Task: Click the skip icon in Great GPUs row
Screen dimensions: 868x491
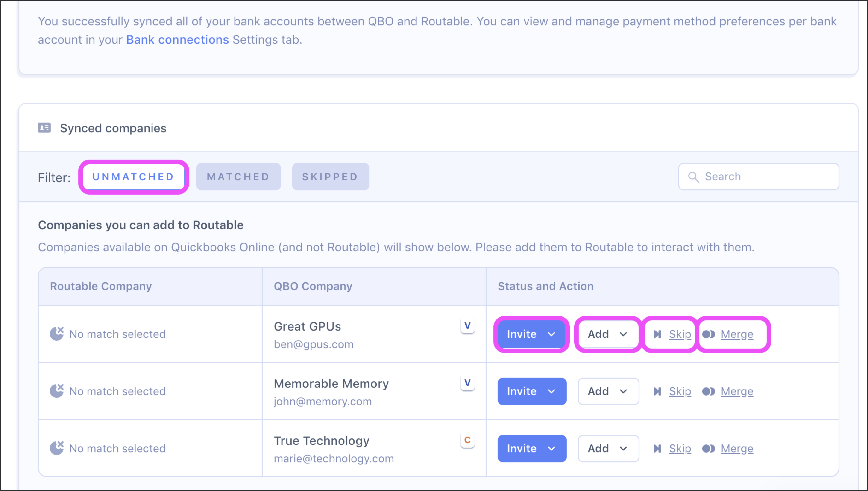Action: pyautogui.click(x=657, y=334)
